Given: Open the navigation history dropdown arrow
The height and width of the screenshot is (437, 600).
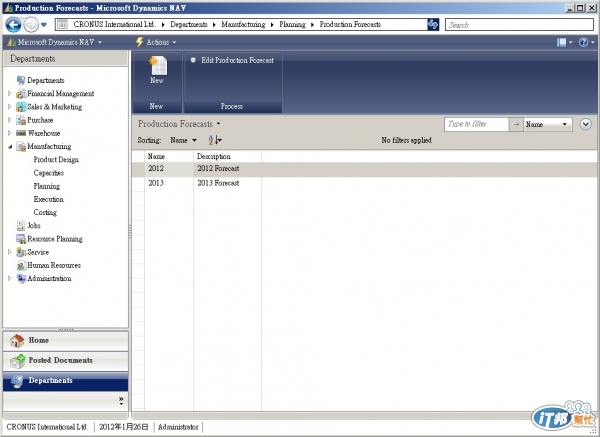Looking at the screenshot, I should [44, 25].
